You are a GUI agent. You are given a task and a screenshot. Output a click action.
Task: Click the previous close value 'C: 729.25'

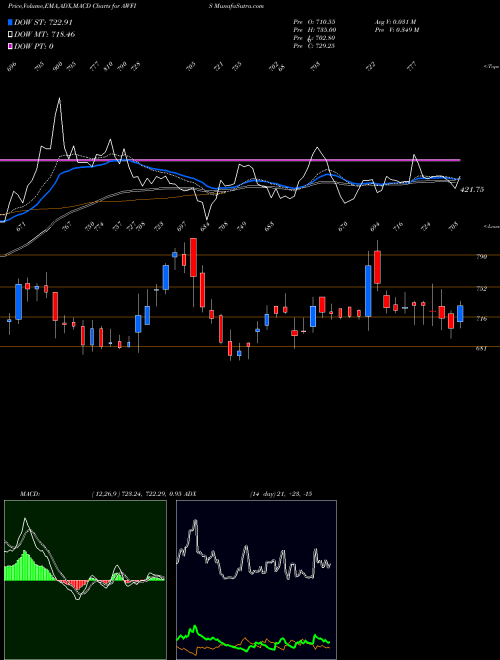point(320,46)
